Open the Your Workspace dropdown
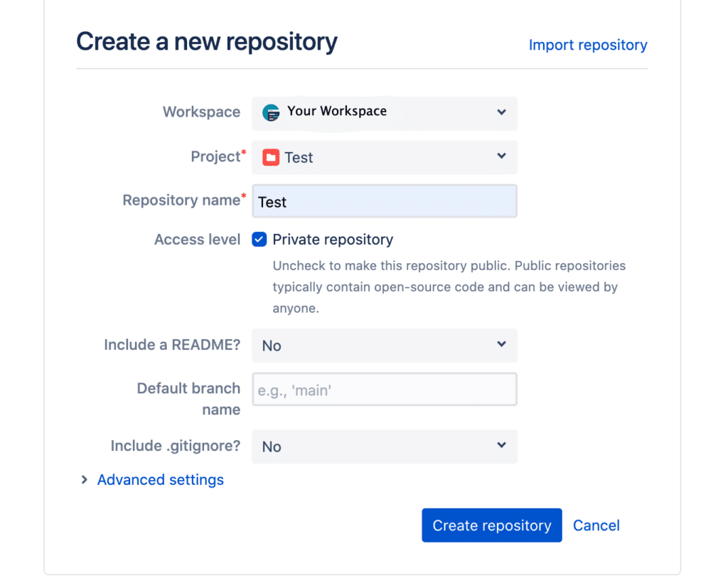728x588 pixels. click(x=384, y=113)
